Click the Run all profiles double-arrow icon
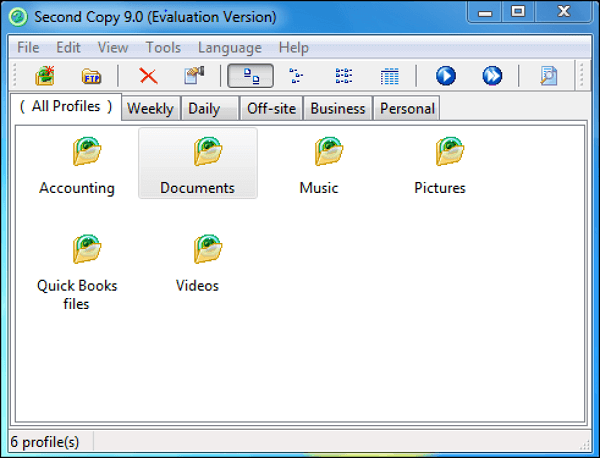 pos(492,75)
